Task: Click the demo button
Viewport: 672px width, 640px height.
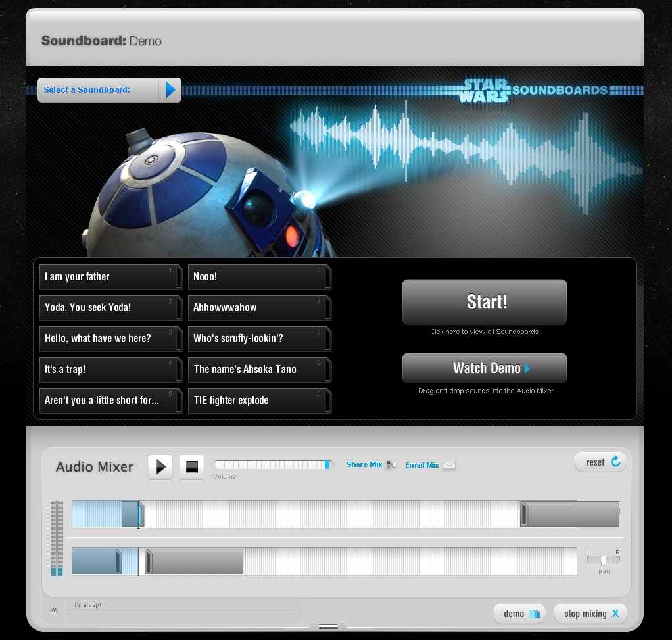Action: tap(519, 614)
